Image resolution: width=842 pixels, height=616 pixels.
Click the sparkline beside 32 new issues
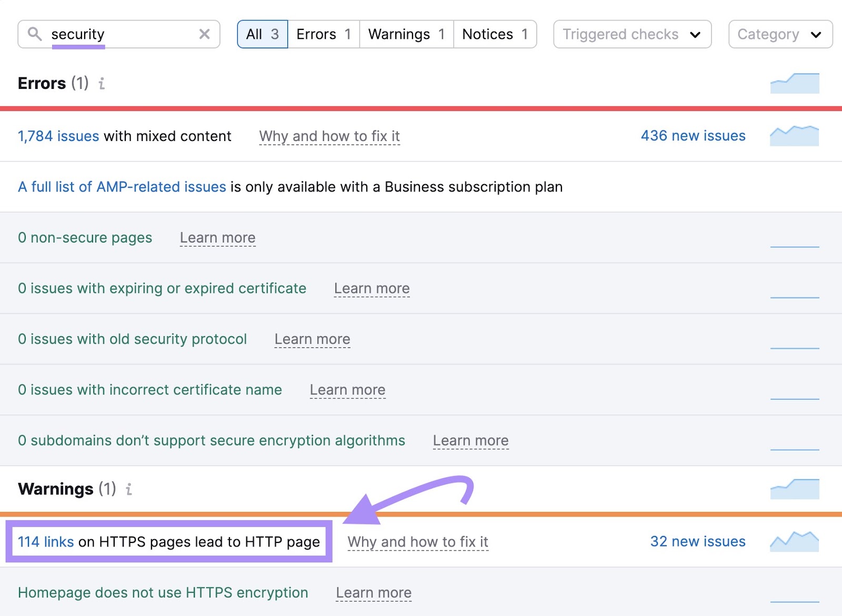[795, 541]
